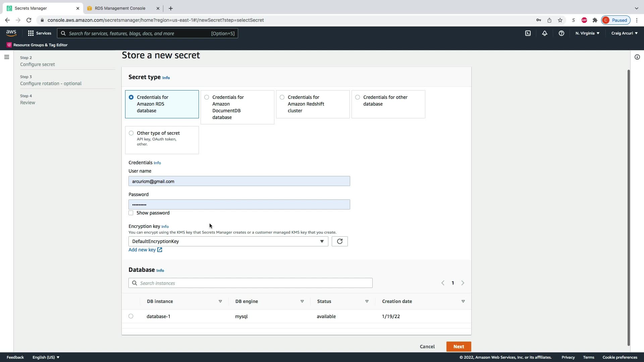
Task: Open the help question mark icon
Action: click(561, 33)
